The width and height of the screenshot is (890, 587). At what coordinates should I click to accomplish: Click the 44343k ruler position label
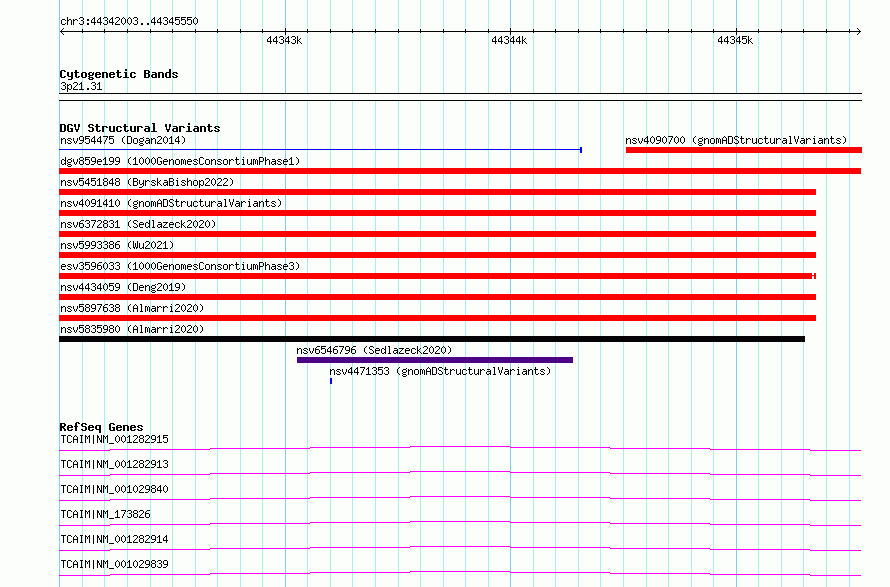click(284, 40)
